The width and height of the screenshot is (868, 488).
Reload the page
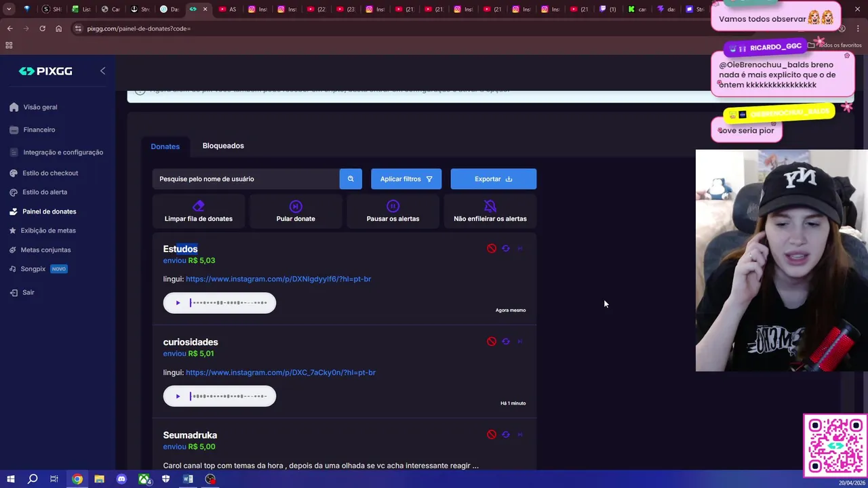coord(42,28)
